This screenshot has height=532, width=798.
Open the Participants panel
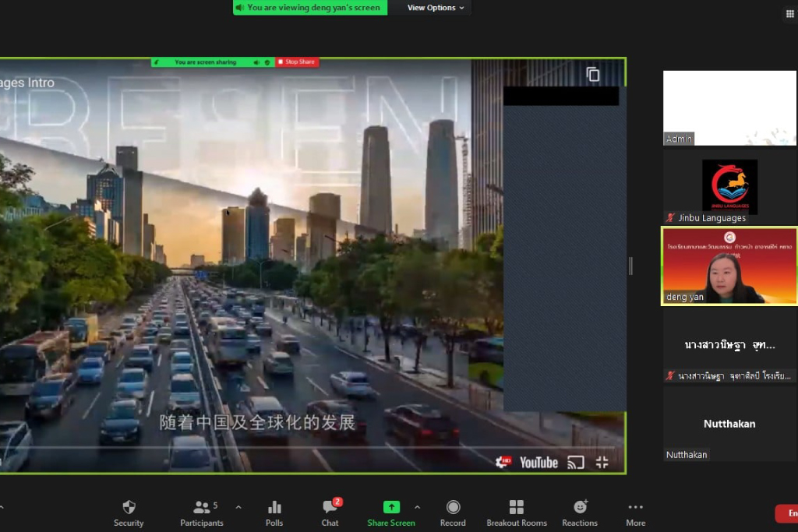click(202, 513)
